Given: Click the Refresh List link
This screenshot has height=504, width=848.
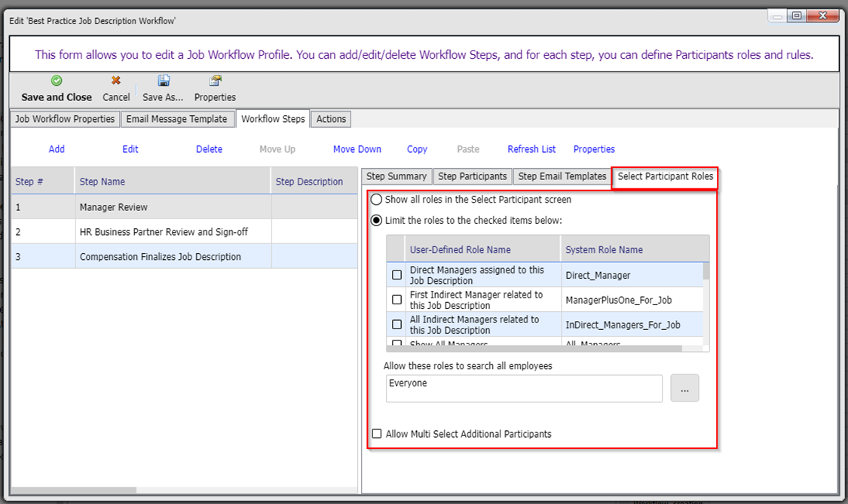Looking at the screenshot, I should tap(531, 149).
